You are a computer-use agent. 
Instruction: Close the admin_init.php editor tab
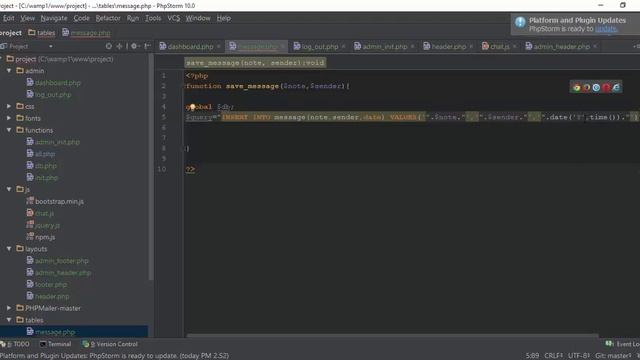click(x=412, y=47)
